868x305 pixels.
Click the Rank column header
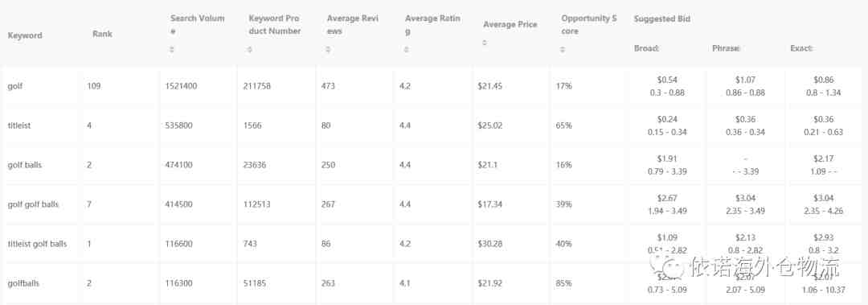pos(102,34)
